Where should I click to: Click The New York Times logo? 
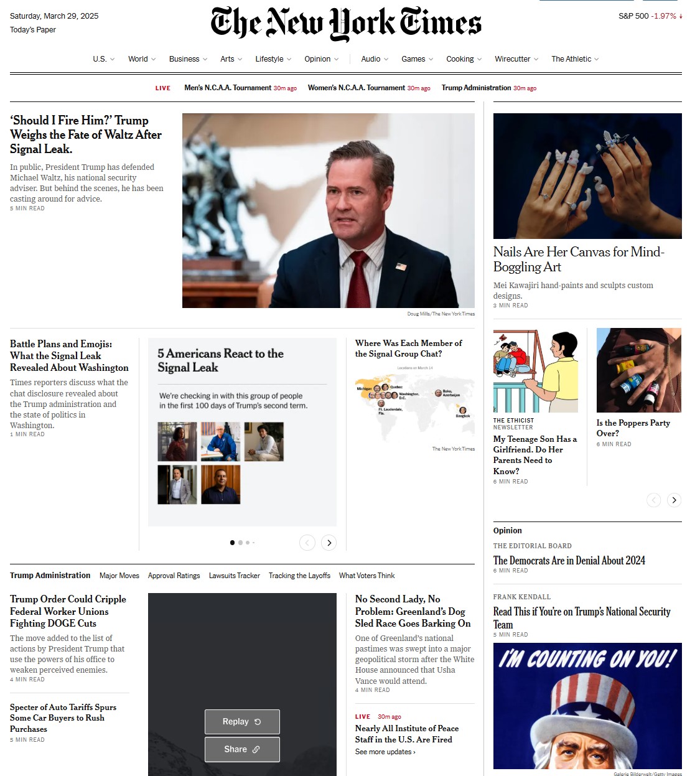(346, 24)
